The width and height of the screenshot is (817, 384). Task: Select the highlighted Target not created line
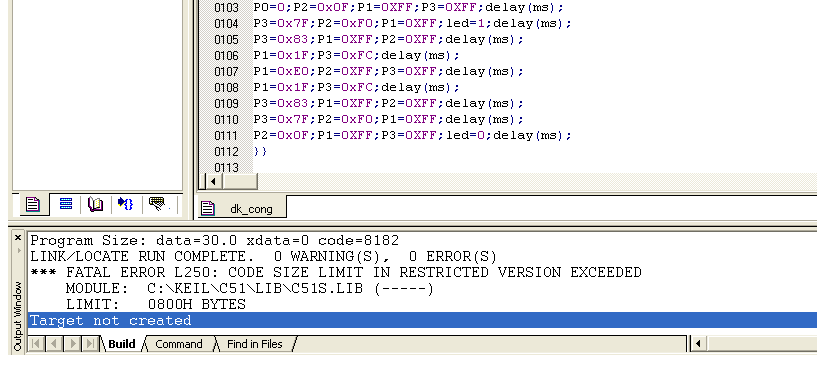pyautogui.click(x=423, y=320)
